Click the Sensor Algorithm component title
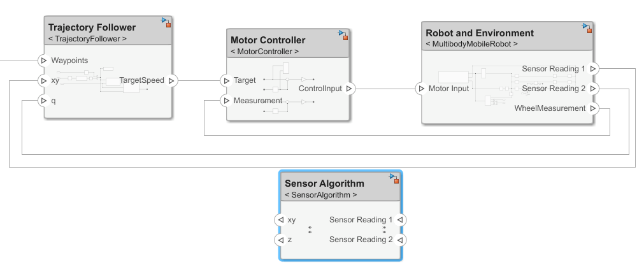Viewport: 644px width, 274px height. point(324,184)
